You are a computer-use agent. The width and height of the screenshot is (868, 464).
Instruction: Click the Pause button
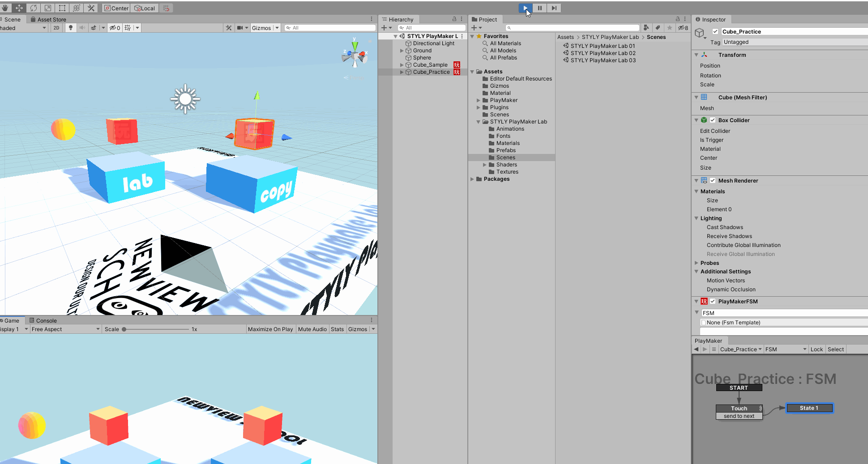(x=540, y=8)
